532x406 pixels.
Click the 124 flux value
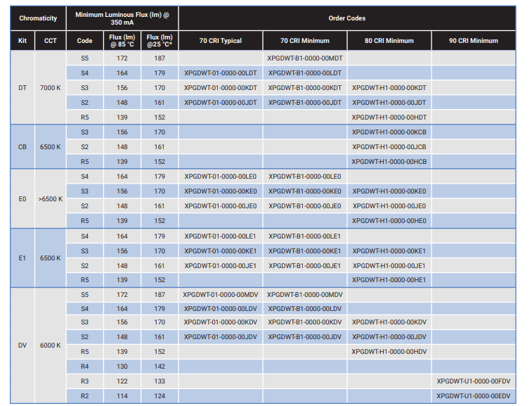[x=160, y=396]
